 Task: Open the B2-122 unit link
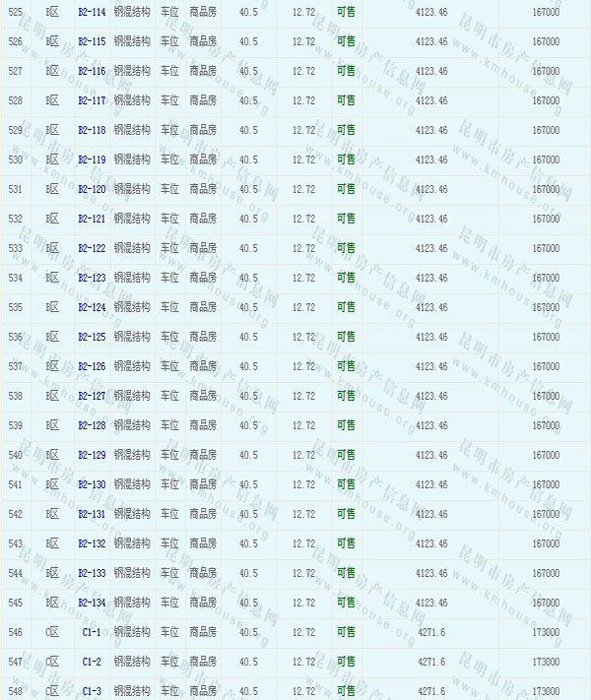pyautogui.click(x=92, y=248)
